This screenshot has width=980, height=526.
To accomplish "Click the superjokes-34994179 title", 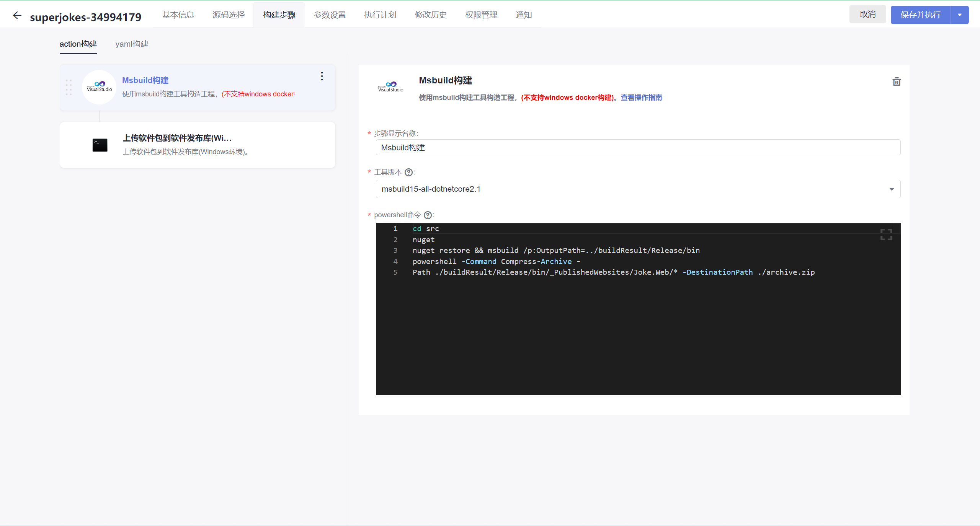I will [x=85, y=17].
